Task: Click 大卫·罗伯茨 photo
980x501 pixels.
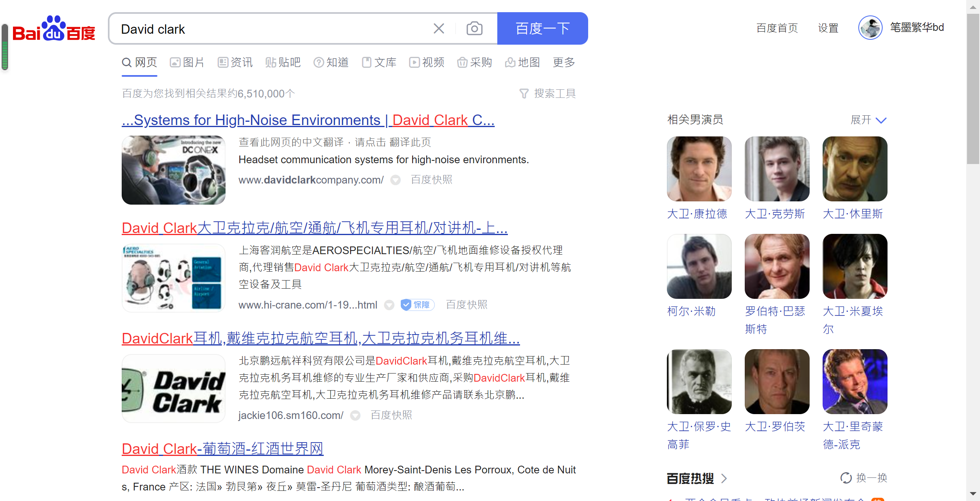Action: coord(777,382)
